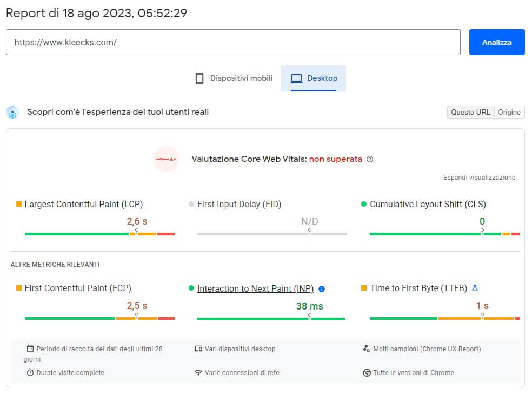
Task: Click the wifi icon by Varie connessioni di rete
Action: (x=198, y=372)
